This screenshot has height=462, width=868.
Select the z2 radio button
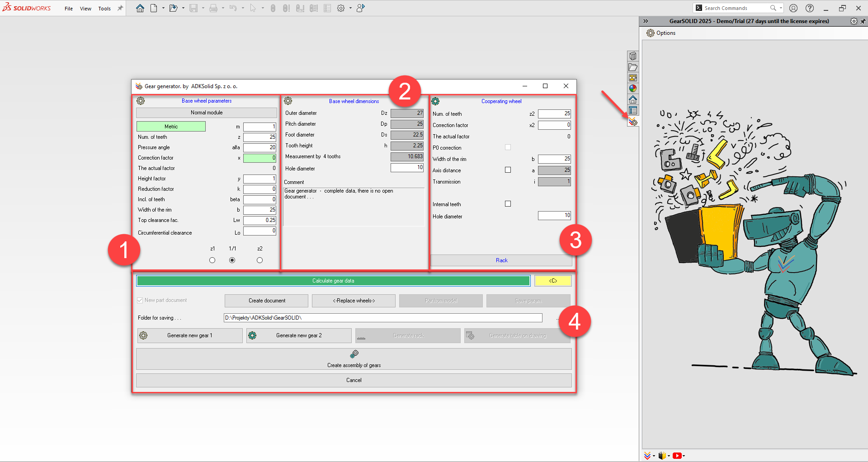[259, 260]
